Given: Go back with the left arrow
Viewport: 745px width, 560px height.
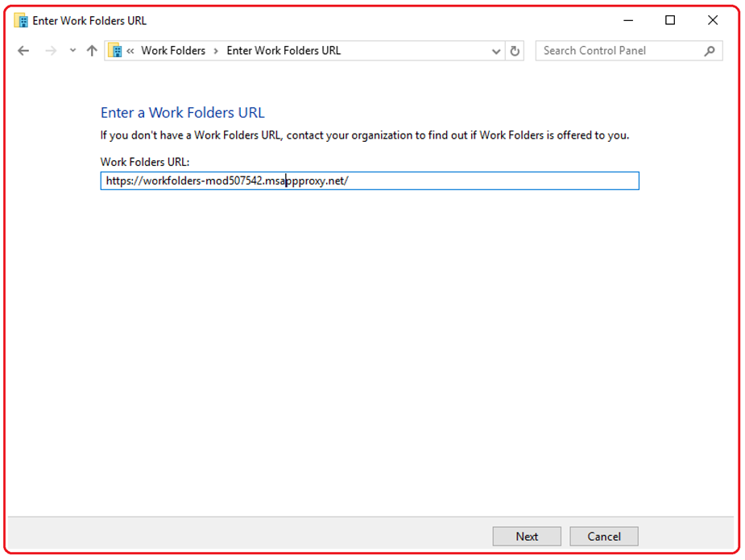Looking at the screenshot, I should 23,51.
